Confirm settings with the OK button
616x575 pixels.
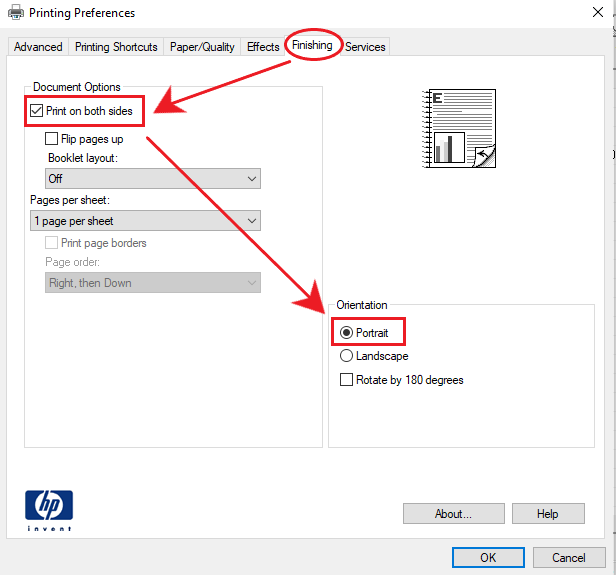(x=488, y=558)
